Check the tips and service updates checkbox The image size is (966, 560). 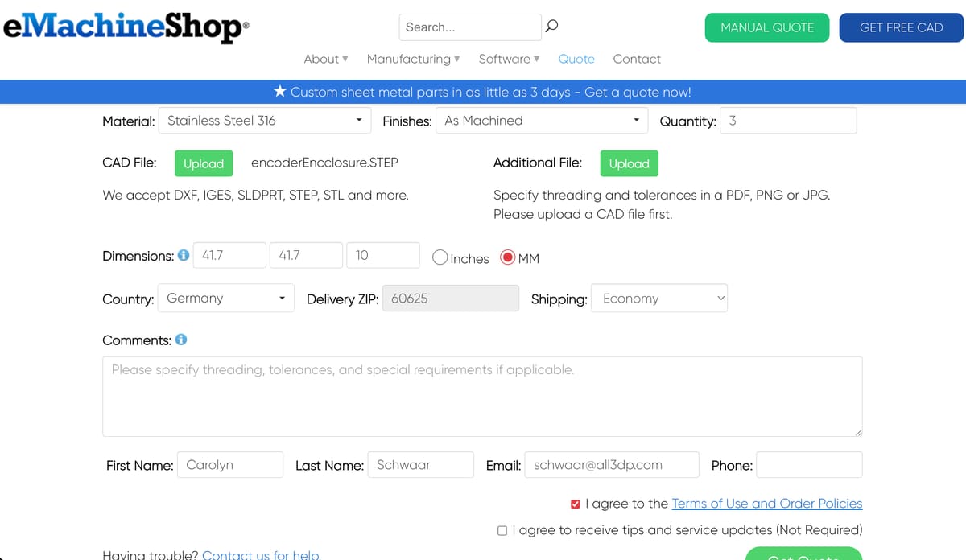502,530
